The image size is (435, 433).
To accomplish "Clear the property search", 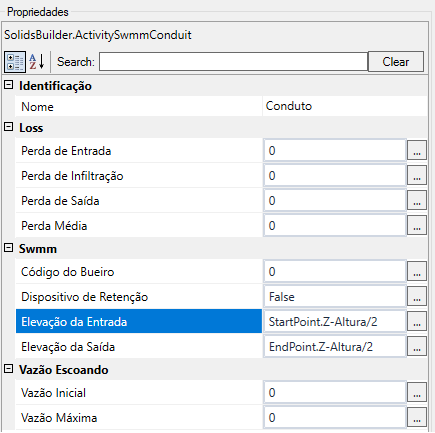I will [396, 62].
